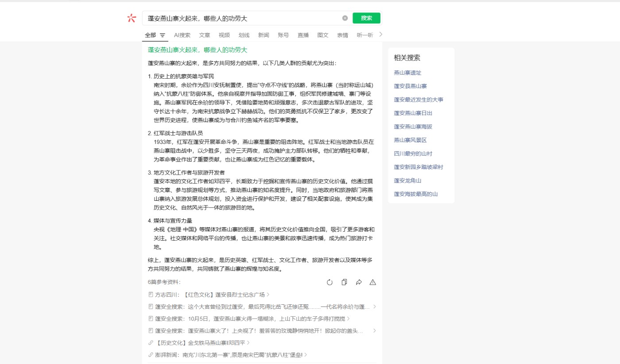Switch to the AI搜索 tab
The width and height of the screenshot is (620, 364).
182,35
